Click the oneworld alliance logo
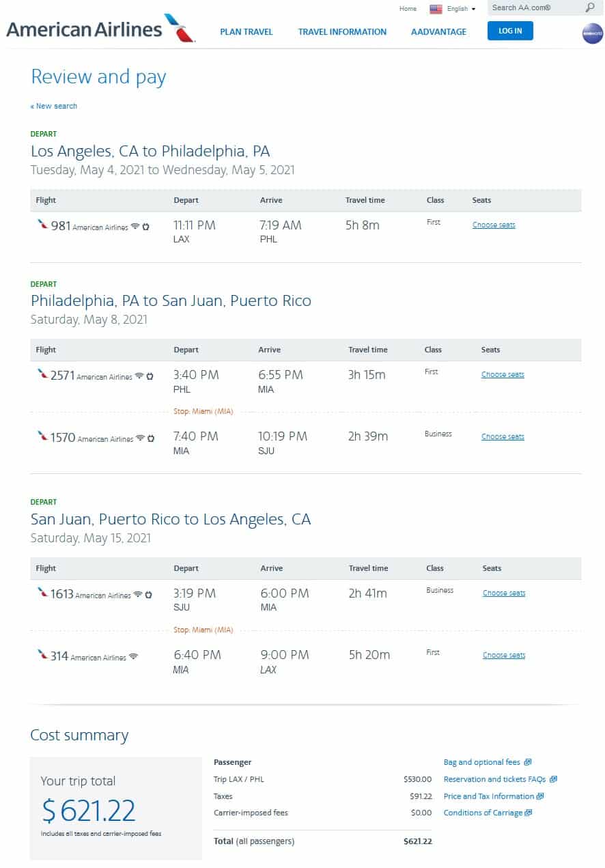Screen dimensions: 605x868 tap(592, 33)
